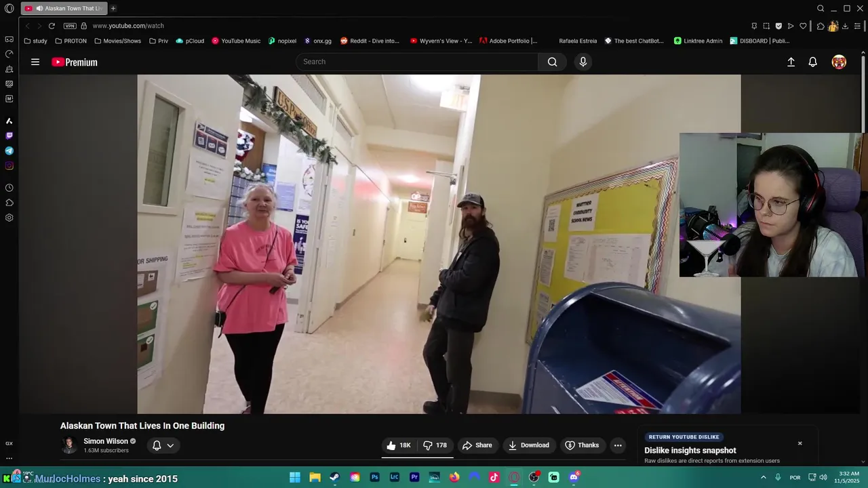
Task: Open the Reddit - Dive into bookmark
Action: (370, 41)
